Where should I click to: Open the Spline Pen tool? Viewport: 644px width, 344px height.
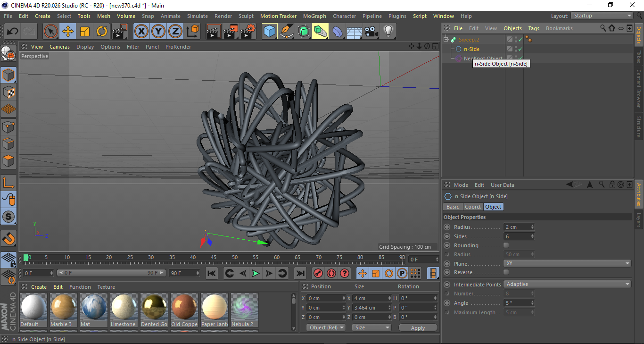(x=286, y=32)
